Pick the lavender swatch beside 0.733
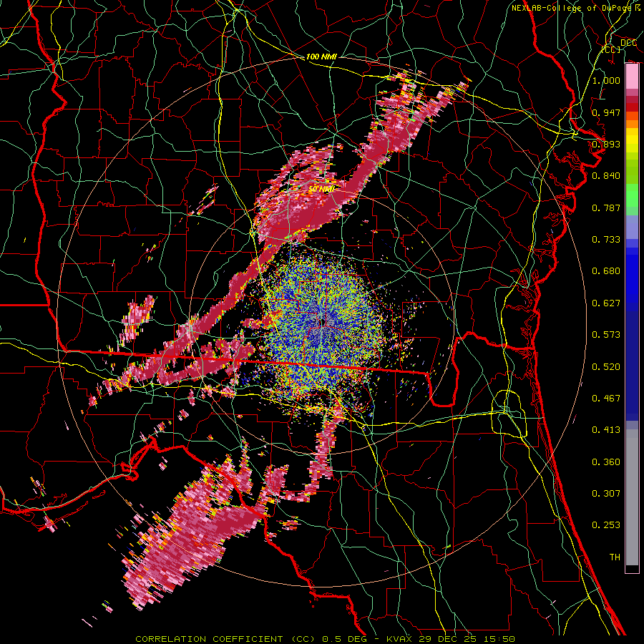The width and height of the screenshot is (644, 644). (x=632, y=227)
